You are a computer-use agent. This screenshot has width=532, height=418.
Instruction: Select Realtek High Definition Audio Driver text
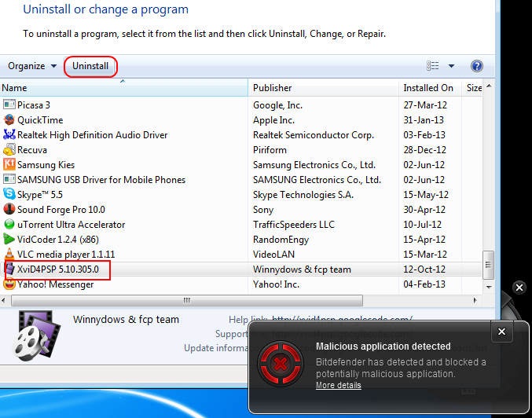click(92, 134)
